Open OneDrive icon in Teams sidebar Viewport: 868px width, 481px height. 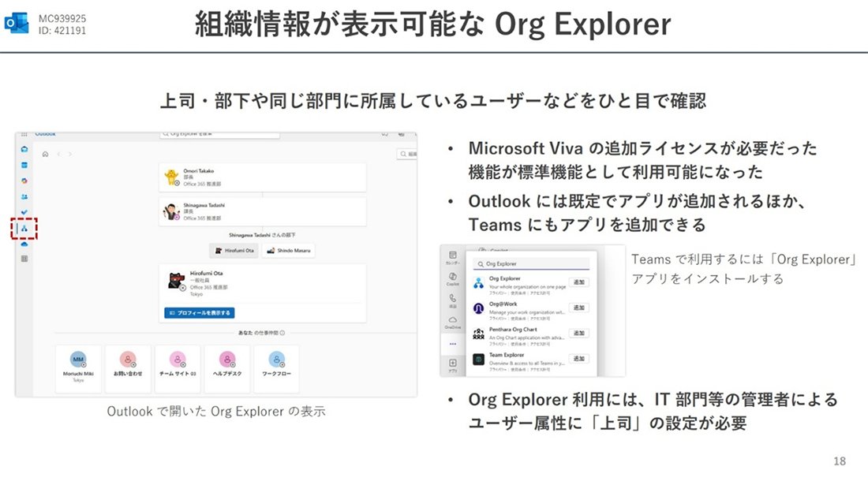tap(453, 322)
